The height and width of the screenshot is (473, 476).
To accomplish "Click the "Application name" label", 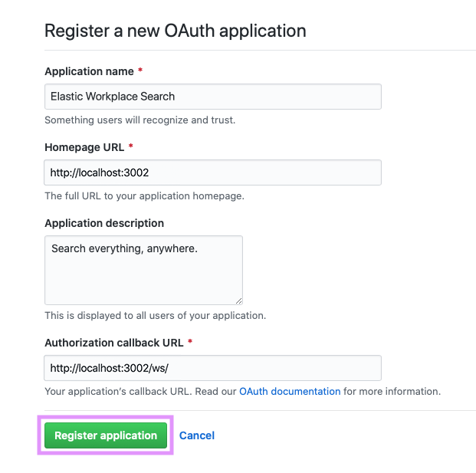I will [89, 71].
